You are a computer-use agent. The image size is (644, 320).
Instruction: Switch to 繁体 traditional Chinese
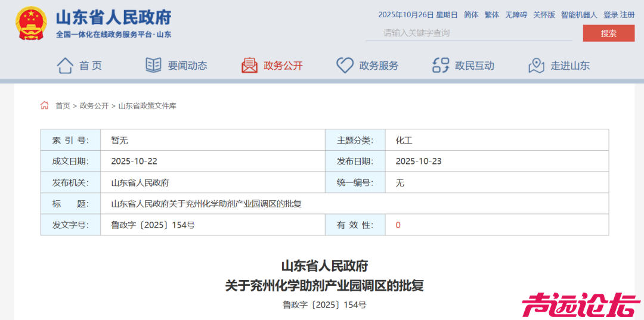(x=491, y=15)
